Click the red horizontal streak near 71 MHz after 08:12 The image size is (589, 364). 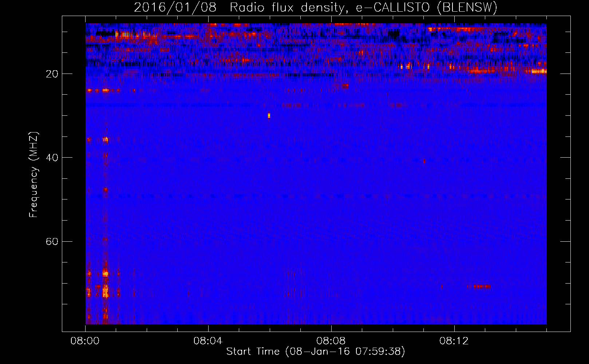click(x=479, y=286)
